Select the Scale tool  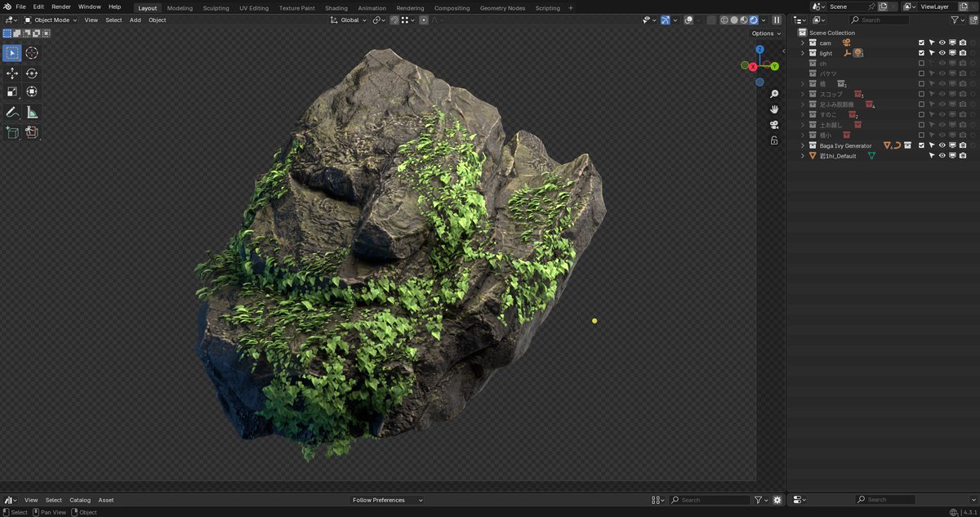click(12, 92)
